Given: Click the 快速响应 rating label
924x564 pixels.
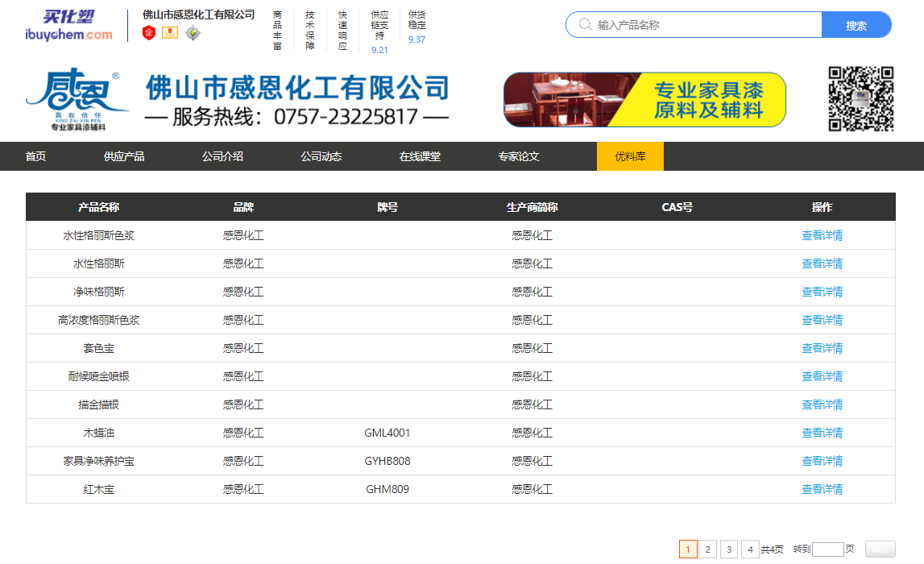Looking at the screenshot, I should coord(342,30).
